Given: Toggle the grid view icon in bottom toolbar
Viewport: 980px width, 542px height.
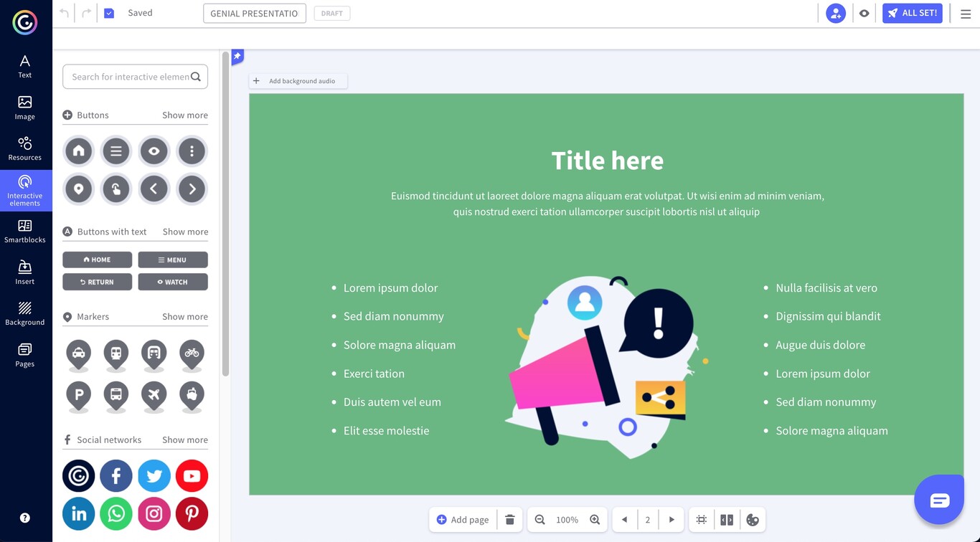Looking at the screenshot, I should pyautogui.click(x=701, y=519).
